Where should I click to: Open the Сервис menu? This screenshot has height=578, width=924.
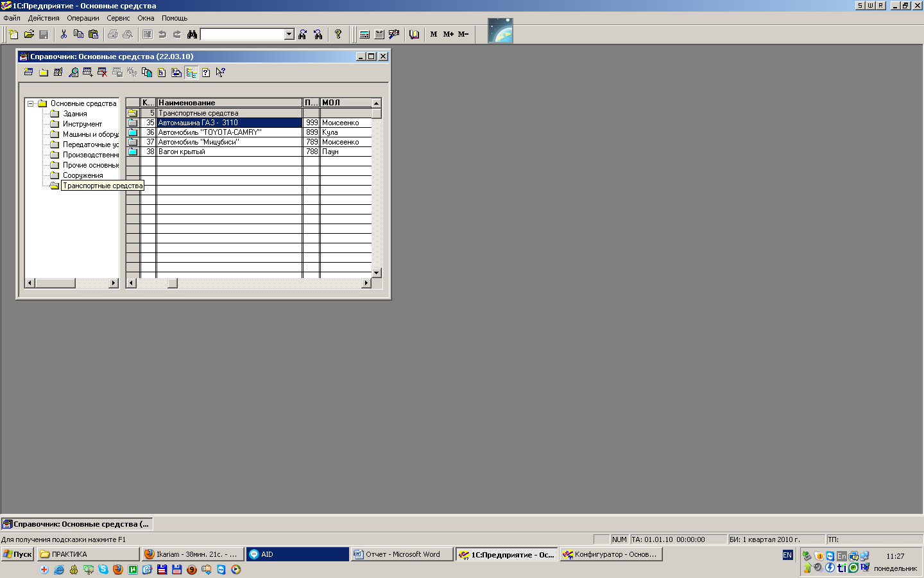pyautogui.click(x=118, y=18)
